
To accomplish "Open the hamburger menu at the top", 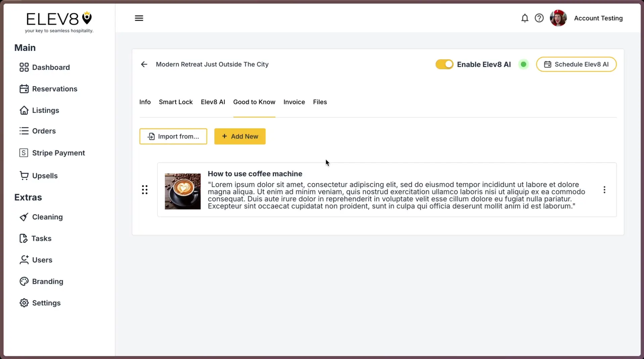I will pos(139,18).
